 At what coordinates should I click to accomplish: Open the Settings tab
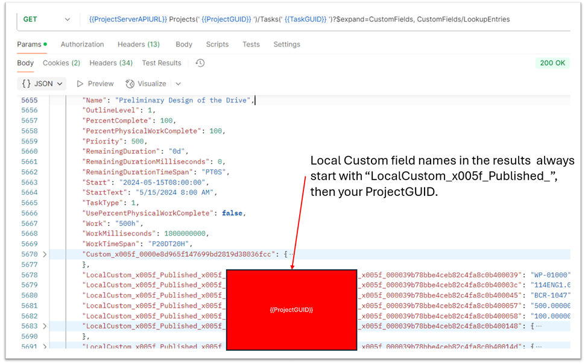(286, 44)
